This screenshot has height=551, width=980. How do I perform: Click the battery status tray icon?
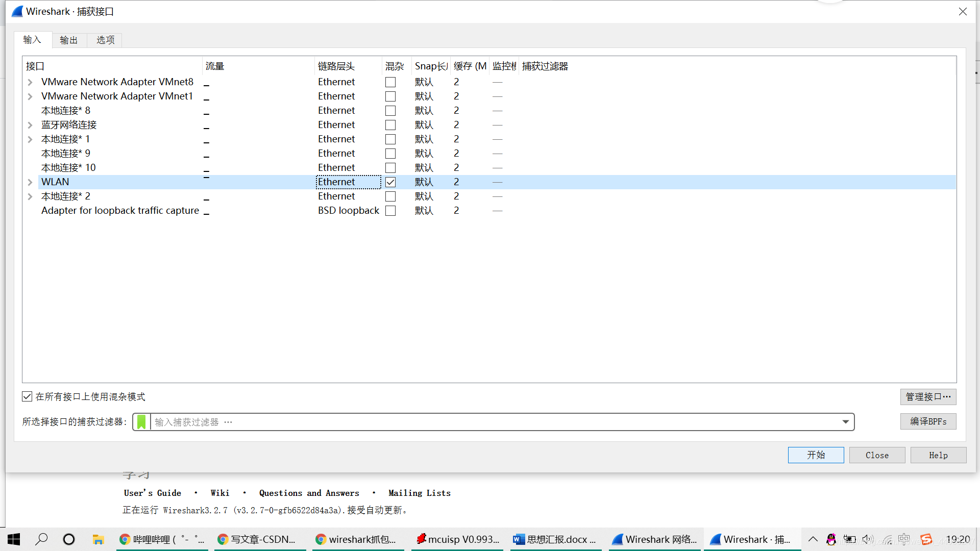tap(849, 539)
